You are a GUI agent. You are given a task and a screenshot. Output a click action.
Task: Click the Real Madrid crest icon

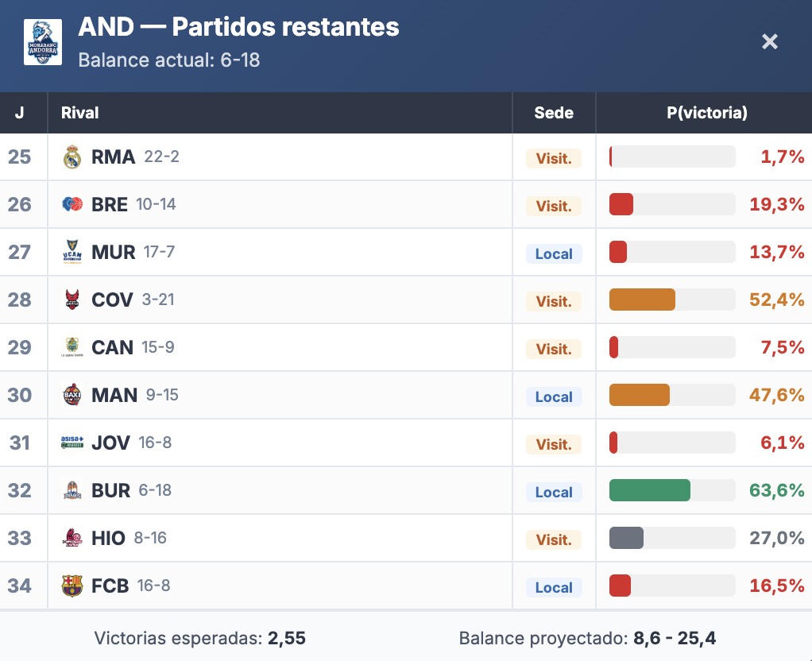(x=72, y=157)
